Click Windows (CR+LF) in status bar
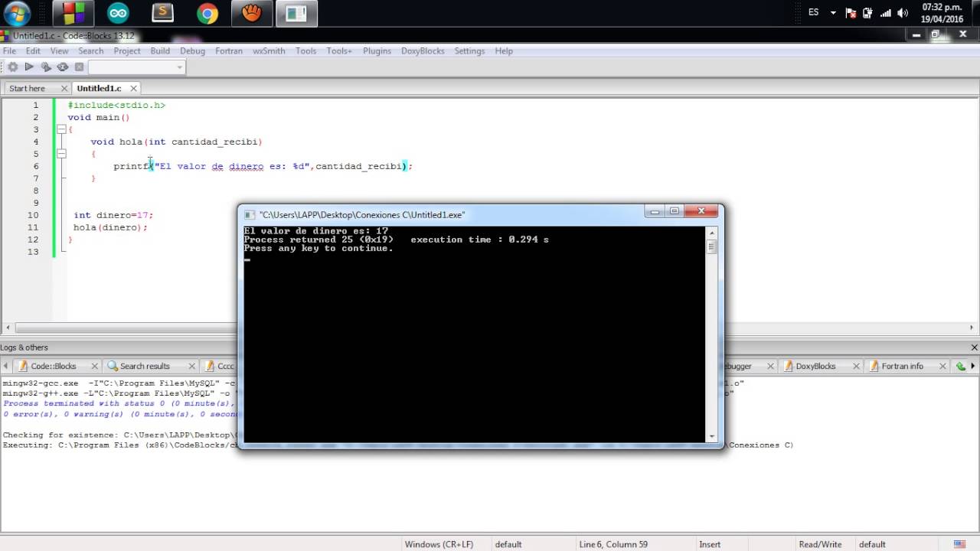This screenshot has width=980, height=551. point(439,545)
